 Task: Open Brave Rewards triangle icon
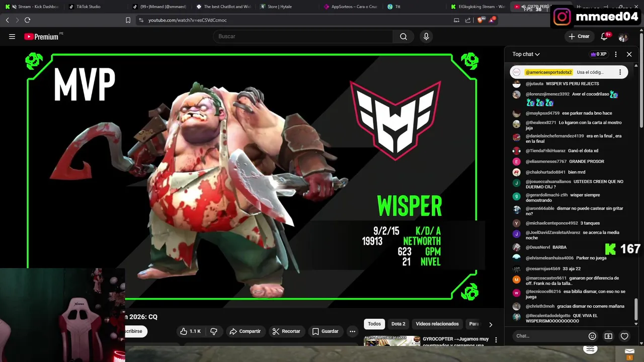tap(492, 20)
